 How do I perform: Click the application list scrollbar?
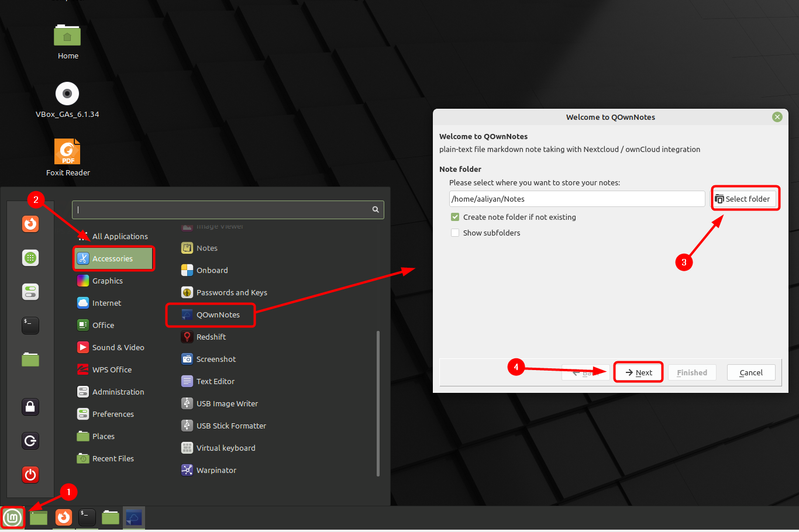pos(378,403)
